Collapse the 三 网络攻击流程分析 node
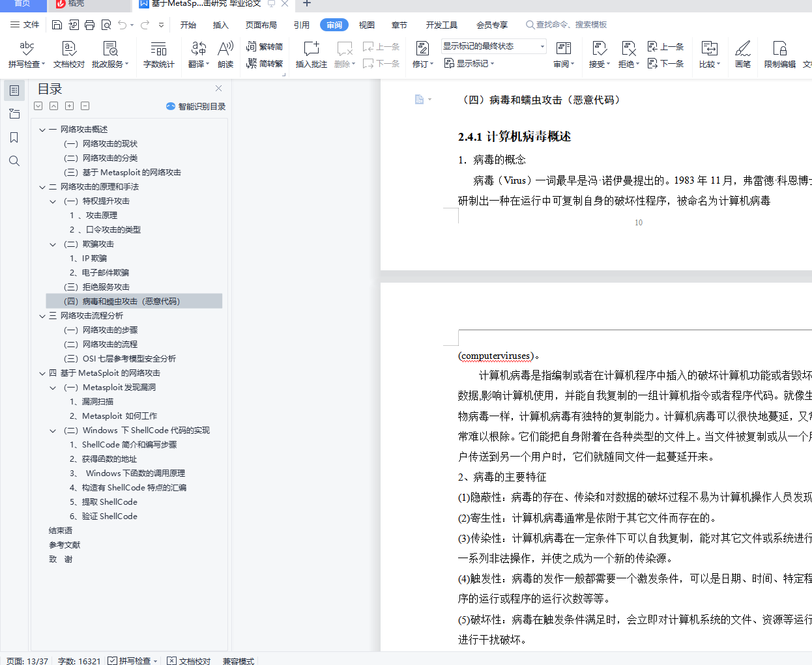Viewport: 812px width, 665px height. [x=42, y=316]
